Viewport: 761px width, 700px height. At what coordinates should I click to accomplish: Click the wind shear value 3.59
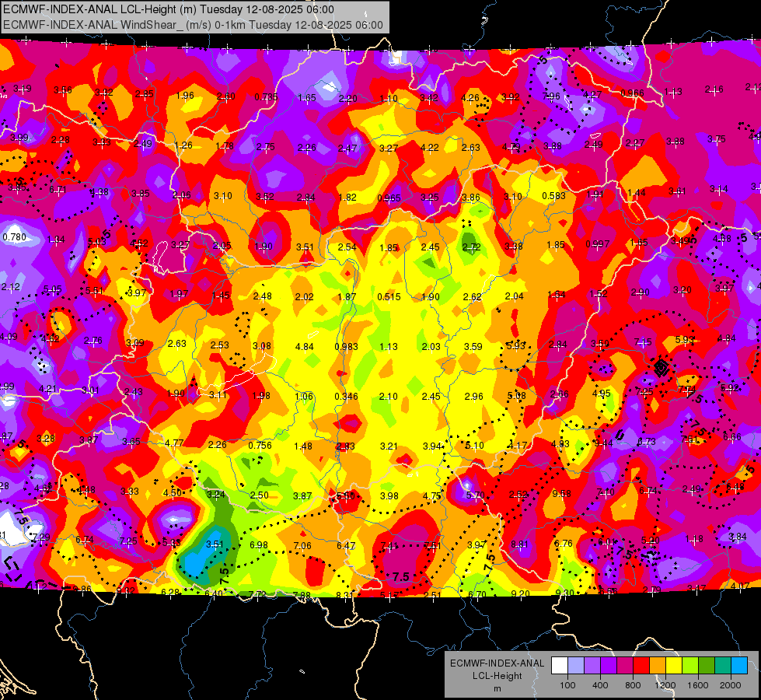[x=473, y=347]
